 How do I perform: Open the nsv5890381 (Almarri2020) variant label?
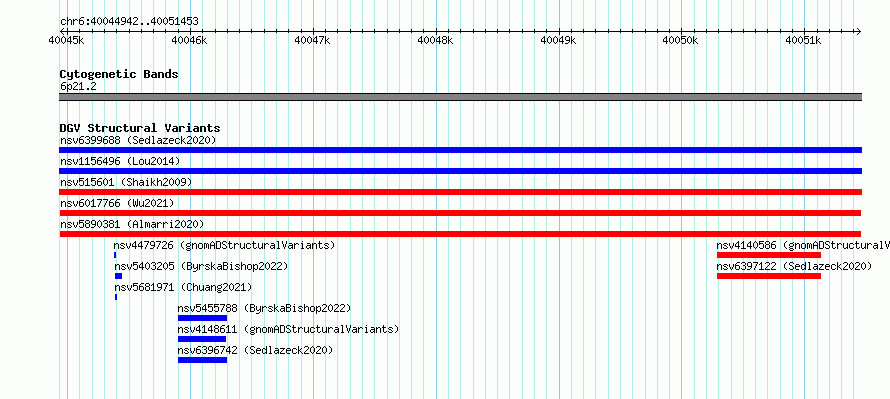pos(132,224)
